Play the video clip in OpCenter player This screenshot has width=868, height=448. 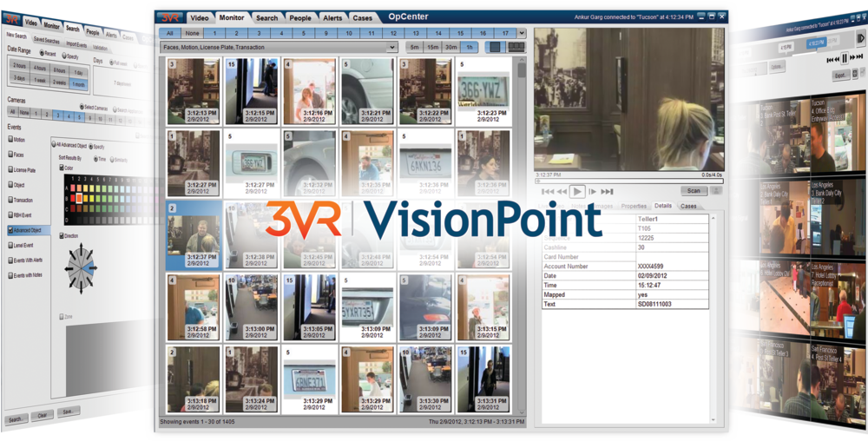577,191
